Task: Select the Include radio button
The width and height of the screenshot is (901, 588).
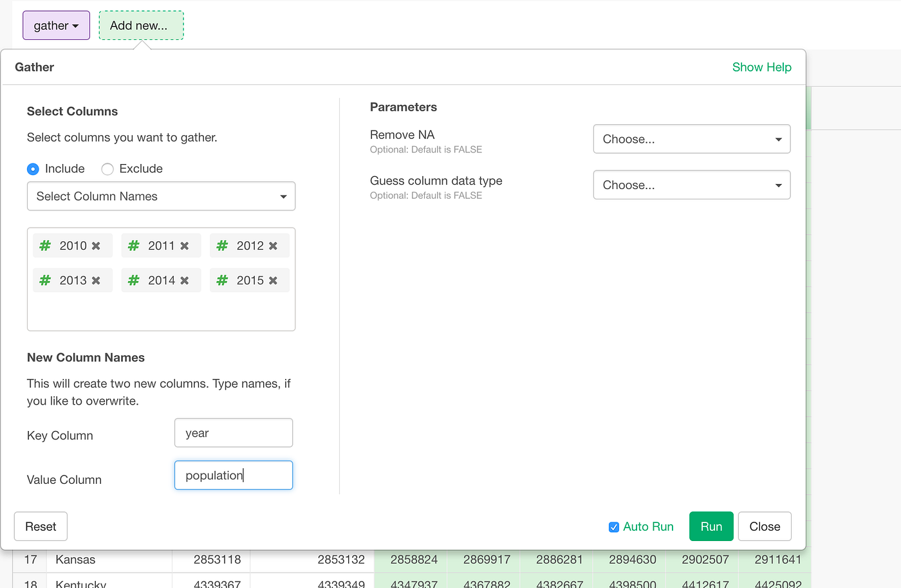Action: pyautogui.click(x=33, y=169)
